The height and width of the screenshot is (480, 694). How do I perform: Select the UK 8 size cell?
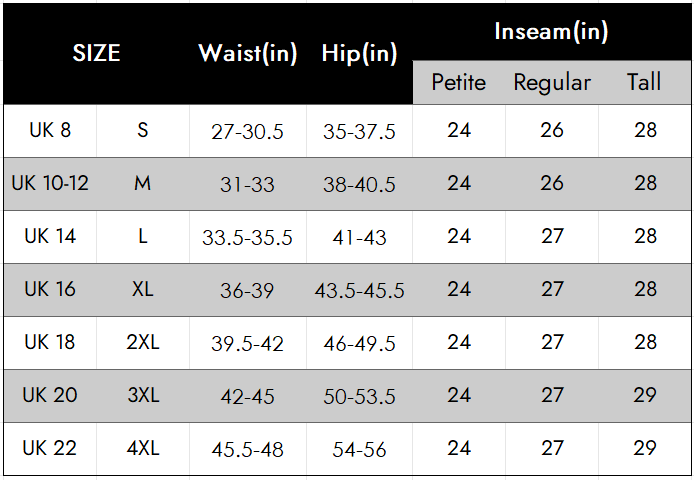pos(50,131)
